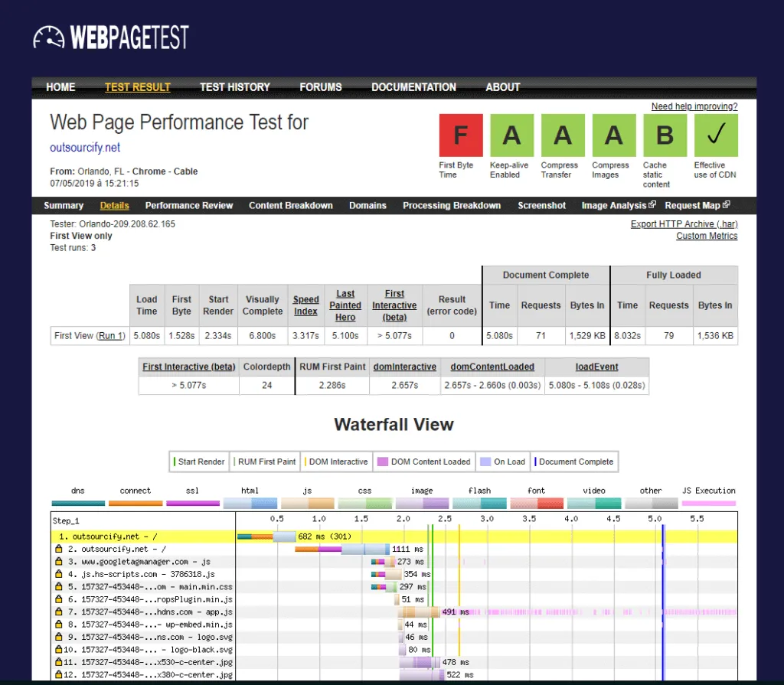This screenshot has height=685, width=784.
Task: Click First Interactive (beta) in main results table
Action: [394, 305]
